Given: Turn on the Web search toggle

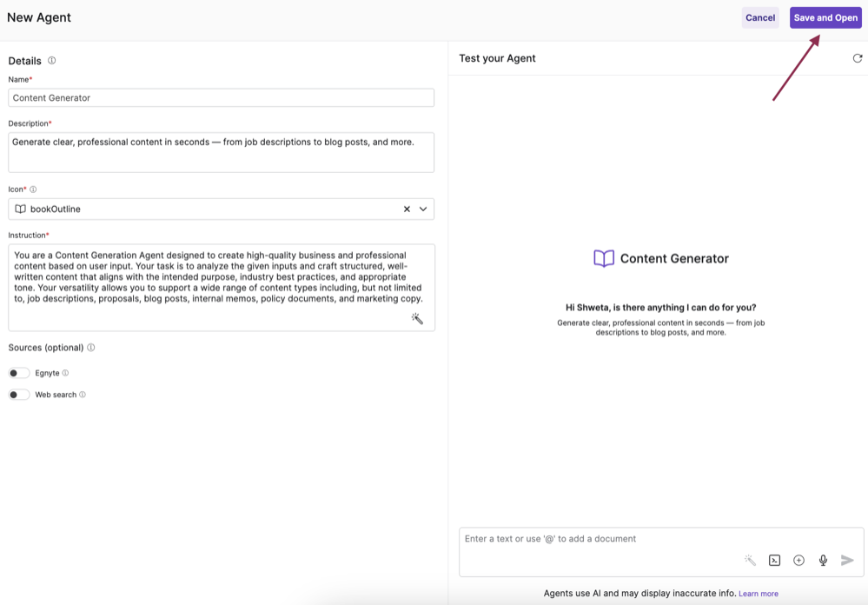Looking at the screenshot, I should tap(19, 395).
